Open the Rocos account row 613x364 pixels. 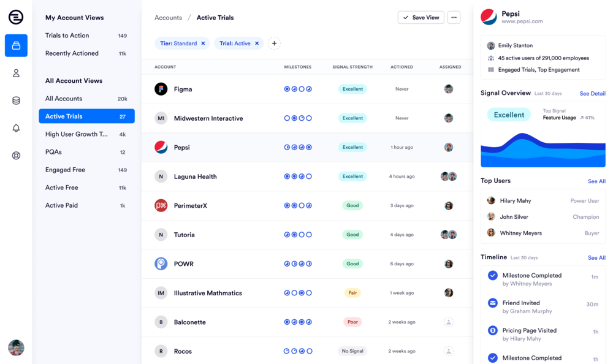307,351
